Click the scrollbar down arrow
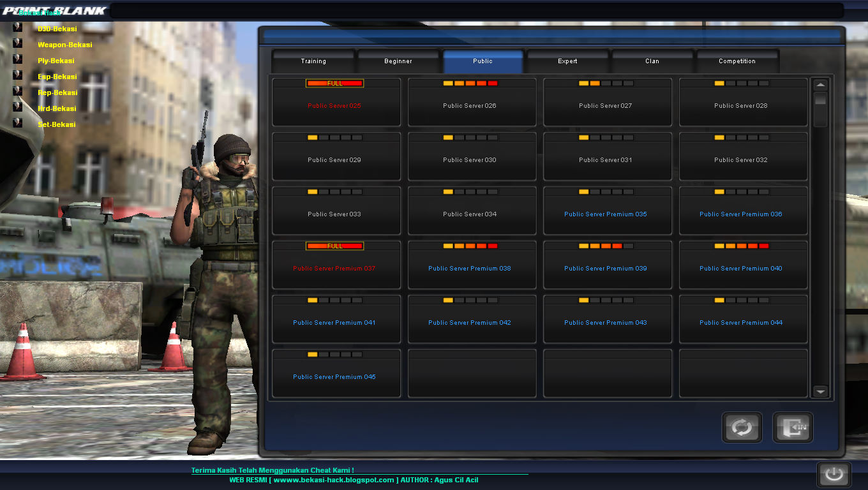This screenshot has height=490, width=868. pyautogui.click(x=820, y=392)
